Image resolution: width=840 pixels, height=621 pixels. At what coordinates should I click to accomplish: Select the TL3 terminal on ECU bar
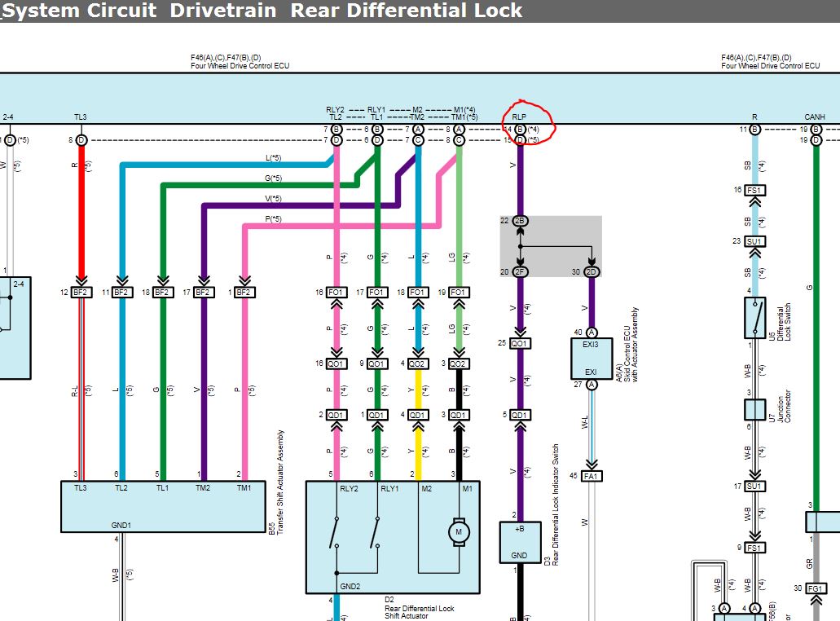(81, 117)
